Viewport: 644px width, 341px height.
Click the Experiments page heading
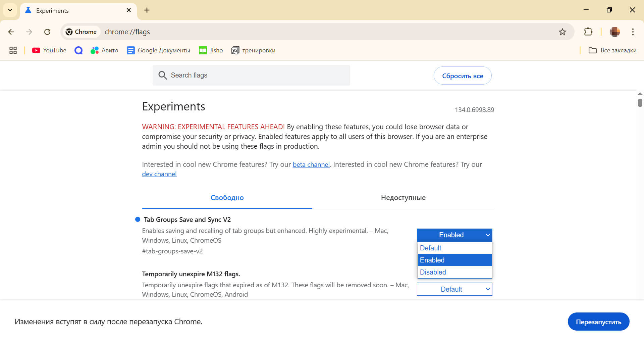[x=174, y=106]
